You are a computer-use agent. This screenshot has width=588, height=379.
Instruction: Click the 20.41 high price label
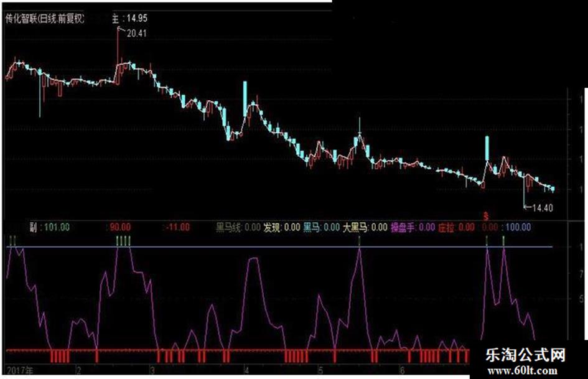pos(136,34)
